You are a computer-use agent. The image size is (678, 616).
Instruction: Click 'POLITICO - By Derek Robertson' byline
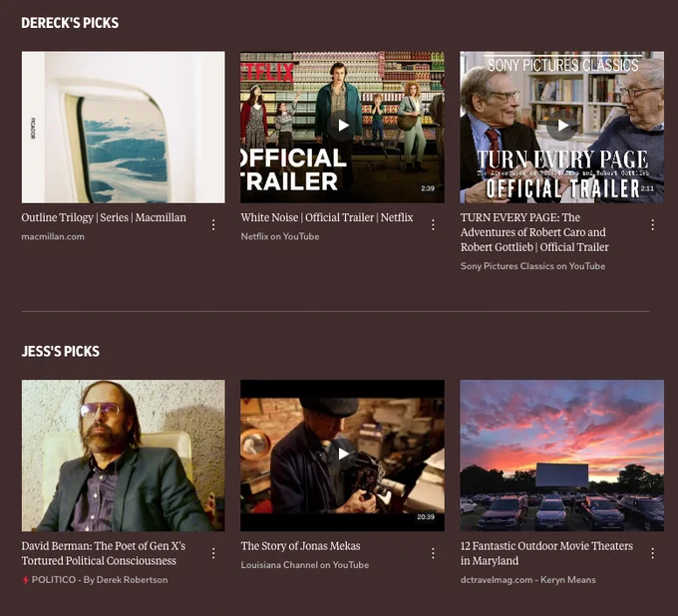100,580
